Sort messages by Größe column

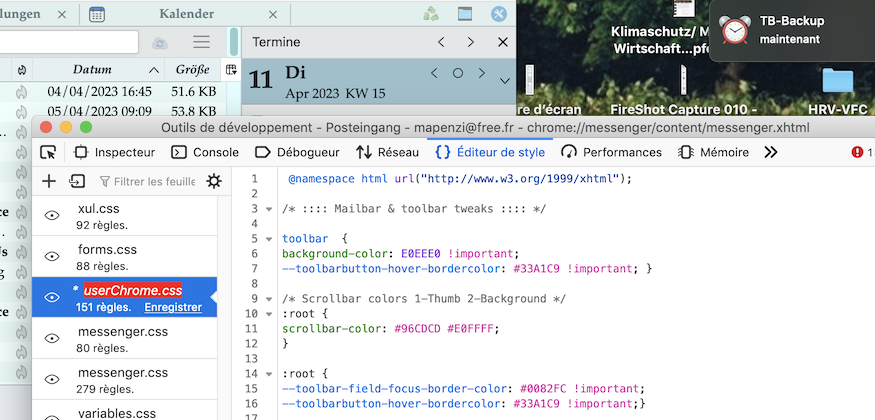[x=193, y=70]
